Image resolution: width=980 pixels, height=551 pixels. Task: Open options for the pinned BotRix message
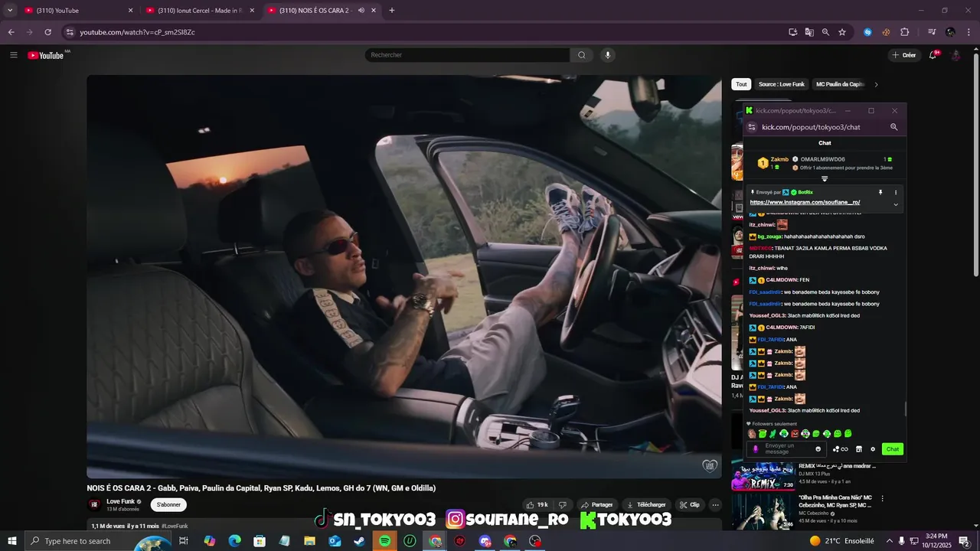point(896,192)
